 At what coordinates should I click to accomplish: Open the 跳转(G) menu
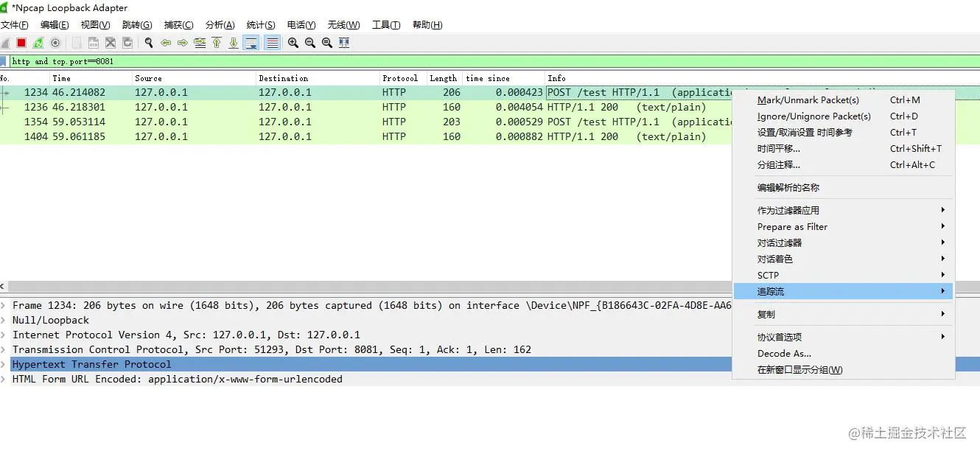coord(137,25)
